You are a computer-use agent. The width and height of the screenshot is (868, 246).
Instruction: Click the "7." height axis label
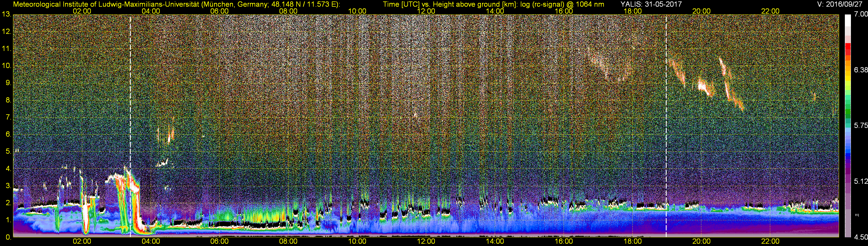tap(8, 117)
